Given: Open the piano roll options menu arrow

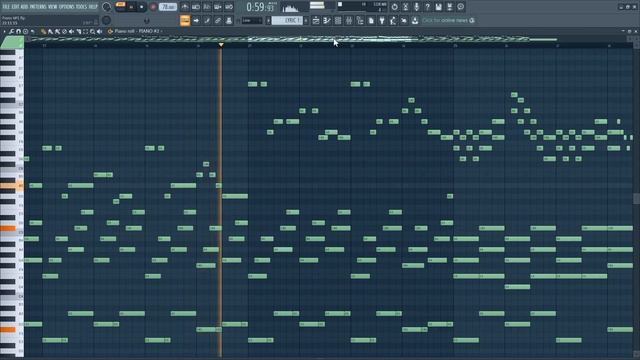Looking at the screenshot, I should click(x=4, y=31).
